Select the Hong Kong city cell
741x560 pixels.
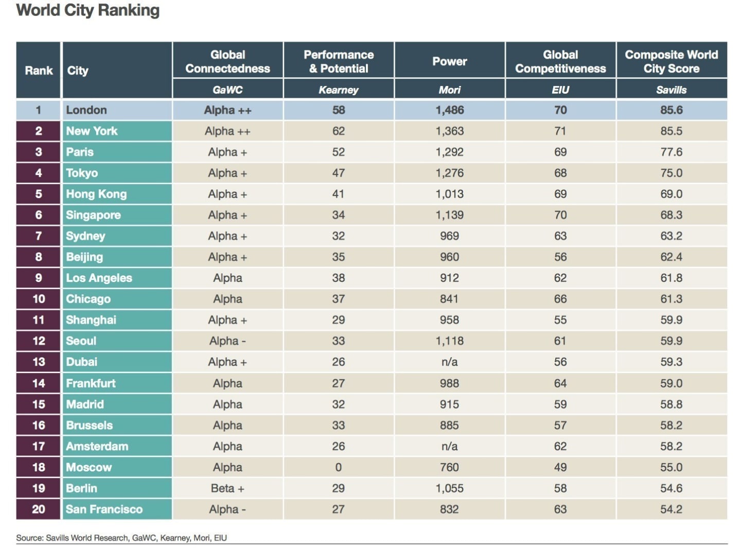pyautogui.click(x=117, y=194)
